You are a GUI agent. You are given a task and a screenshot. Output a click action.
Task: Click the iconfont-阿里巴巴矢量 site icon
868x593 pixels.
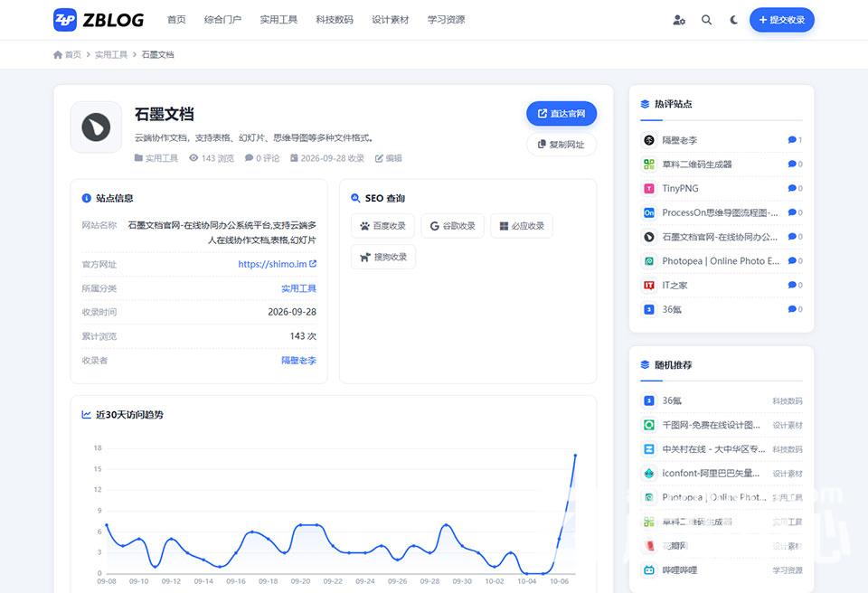(649, 474)
